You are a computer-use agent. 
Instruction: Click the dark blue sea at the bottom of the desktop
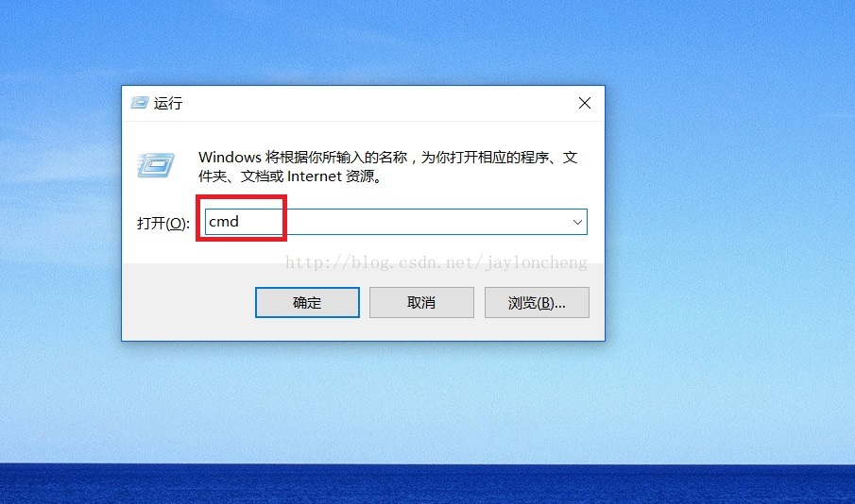(427, 484)
